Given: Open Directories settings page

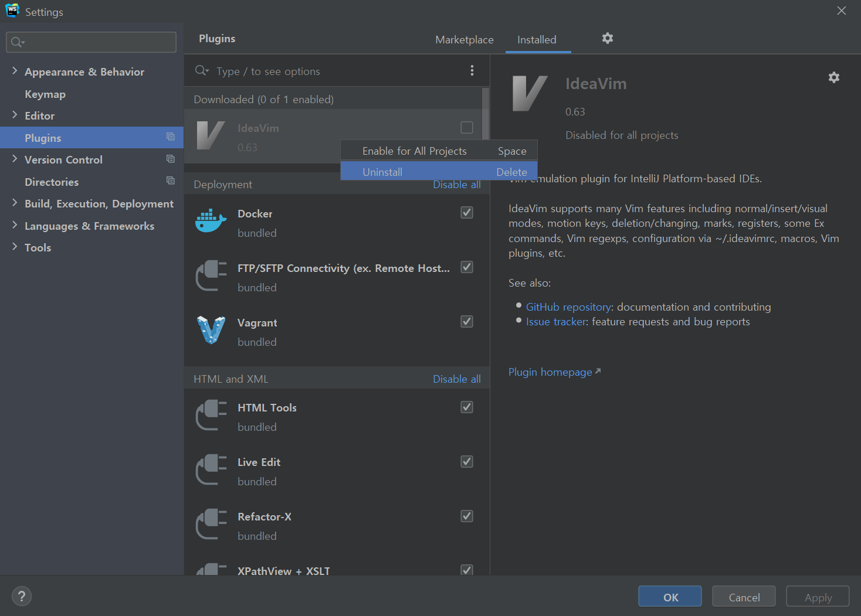Looking at the screenshot, I should [x=52, y=182].
